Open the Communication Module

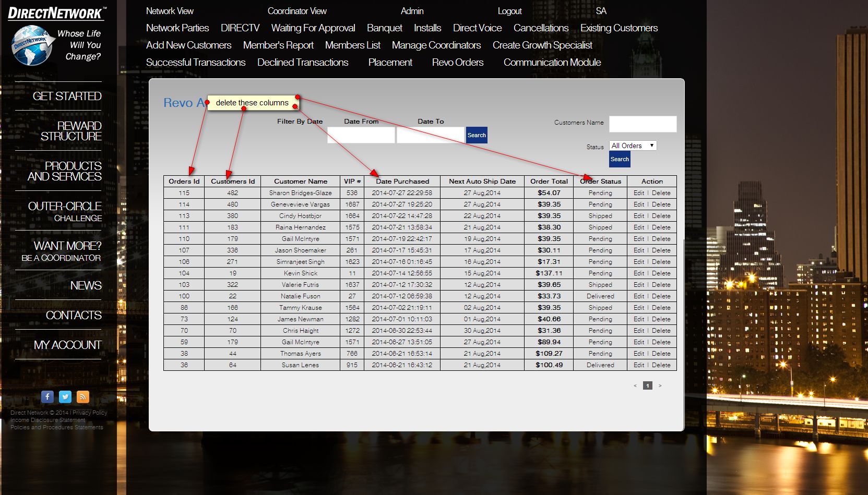(552, 63)
